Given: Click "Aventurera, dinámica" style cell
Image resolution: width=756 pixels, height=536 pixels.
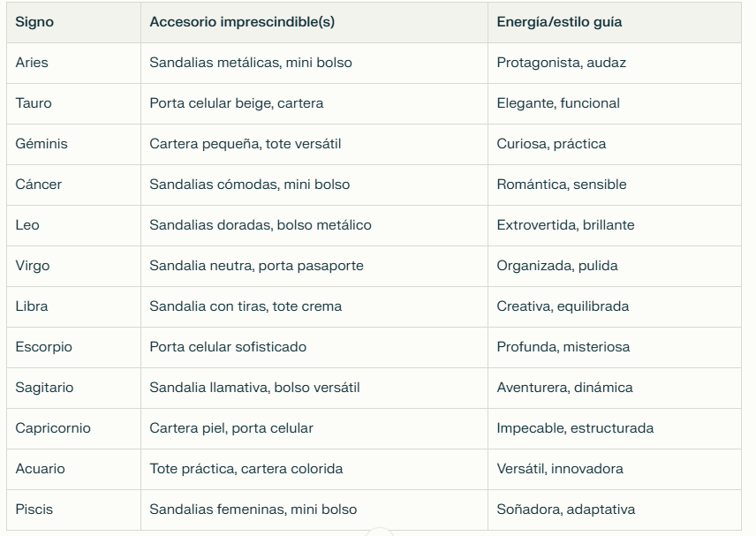Looking at the screenshot, I should click(x=564, y=388).
